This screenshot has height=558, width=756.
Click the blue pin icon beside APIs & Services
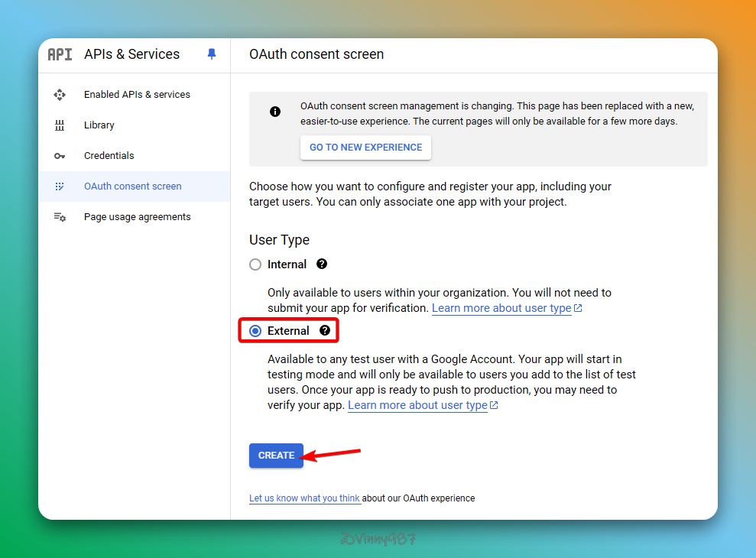(x=212, y=54)
